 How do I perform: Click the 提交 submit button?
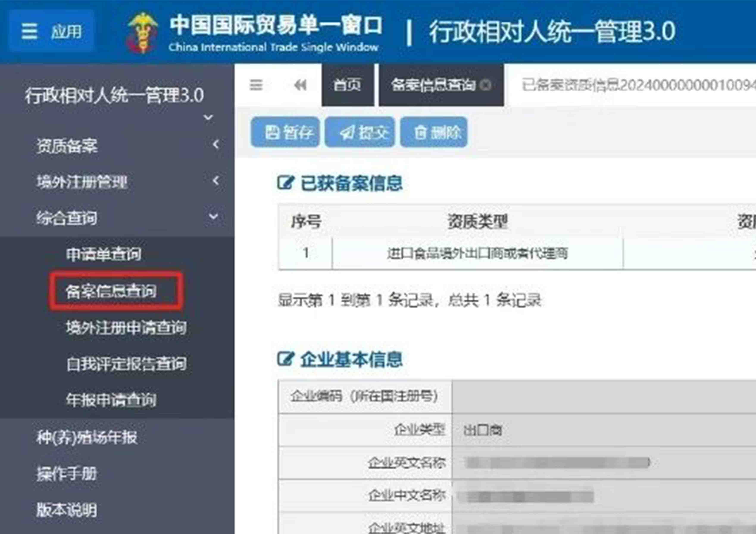359,132
